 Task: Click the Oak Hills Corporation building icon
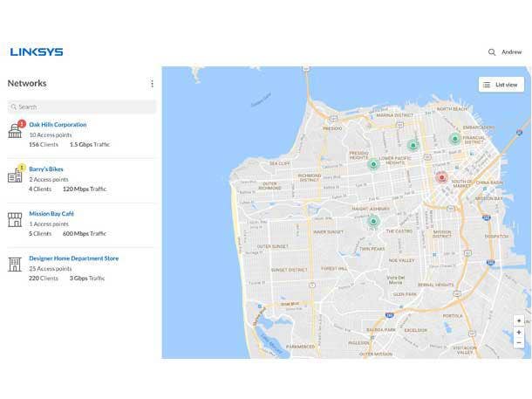[x=15, y=131]
